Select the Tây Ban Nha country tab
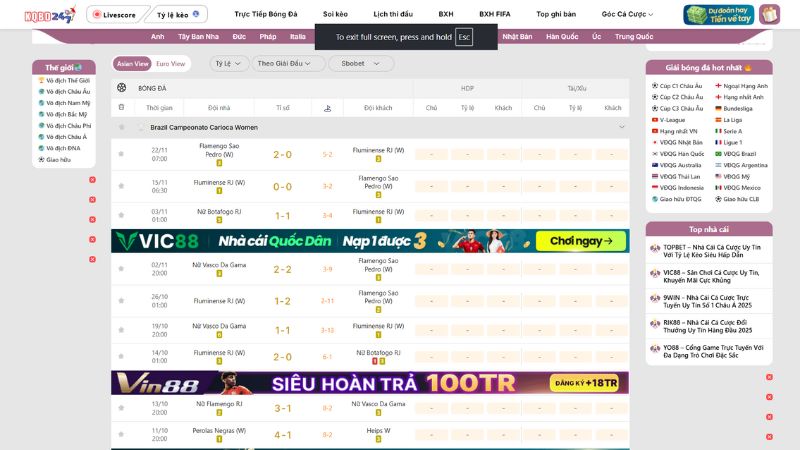The width and height of the screenshot is (800, 450). click(198, 36)
